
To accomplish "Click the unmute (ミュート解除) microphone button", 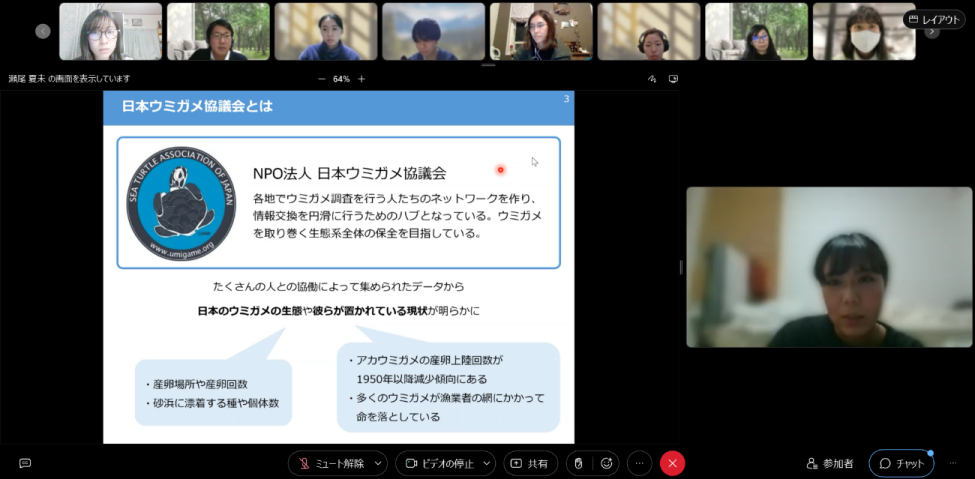I will (x=331, y=463).
